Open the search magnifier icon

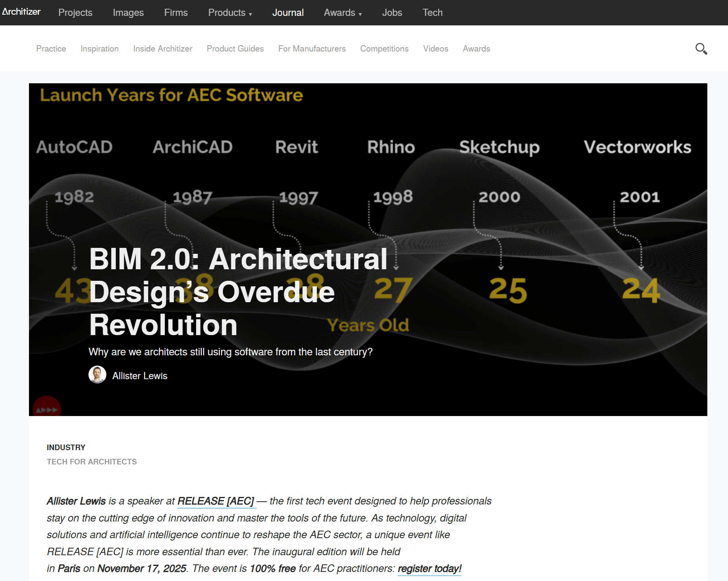701,49
